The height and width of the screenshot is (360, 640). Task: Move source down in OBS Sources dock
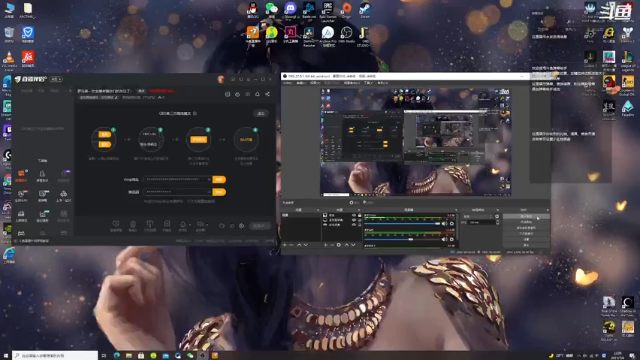(x=353, y=245)
